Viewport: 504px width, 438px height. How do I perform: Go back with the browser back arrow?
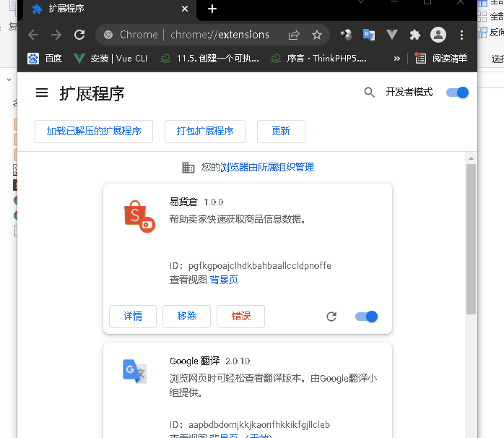tap(33, 35)
